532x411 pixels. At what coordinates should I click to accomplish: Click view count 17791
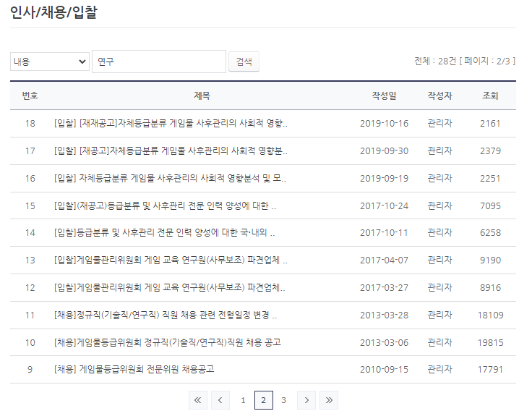pyautogui.click(x=490, y=369)
